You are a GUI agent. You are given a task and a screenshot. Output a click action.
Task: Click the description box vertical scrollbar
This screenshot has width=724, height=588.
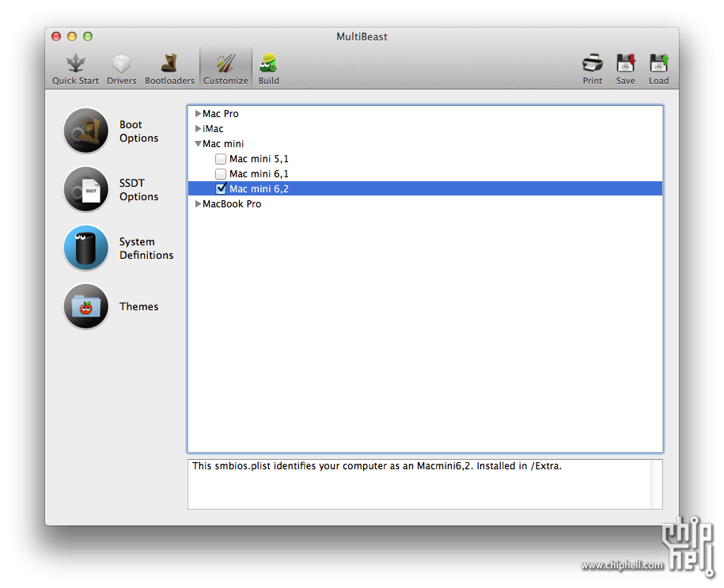(657, 484)
